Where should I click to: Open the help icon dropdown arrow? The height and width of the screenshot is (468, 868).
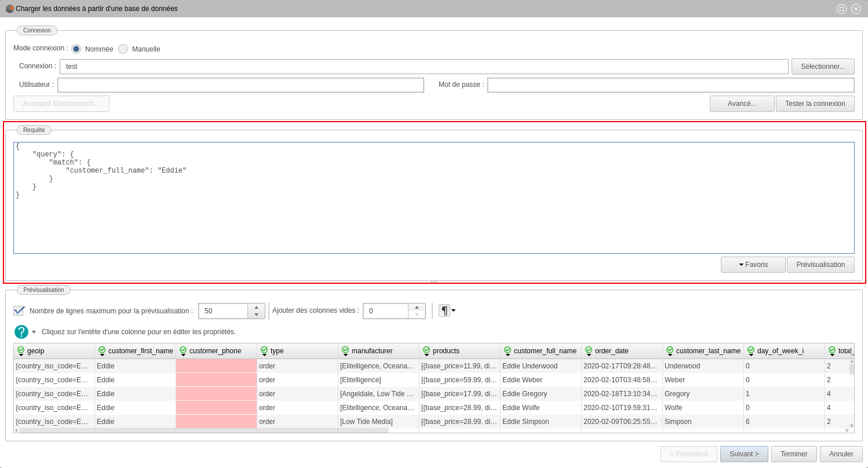34,332
